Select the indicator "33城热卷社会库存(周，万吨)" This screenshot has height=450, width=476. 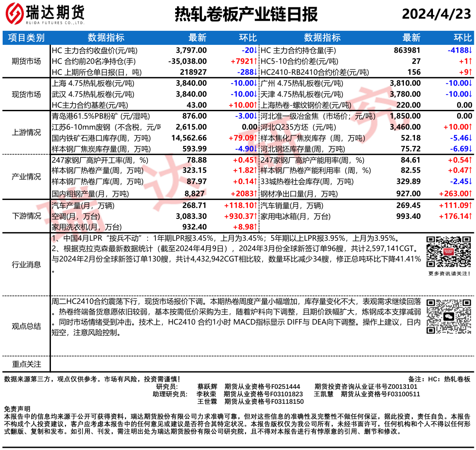pos(307,181)
